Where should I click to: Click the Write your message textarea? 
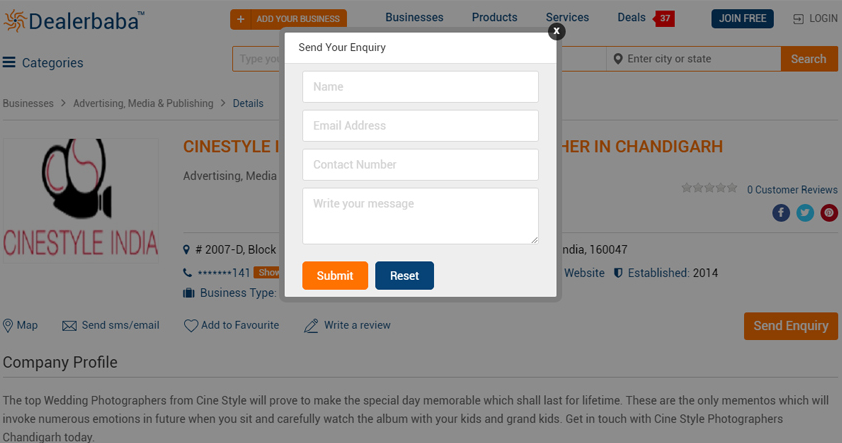420,216
